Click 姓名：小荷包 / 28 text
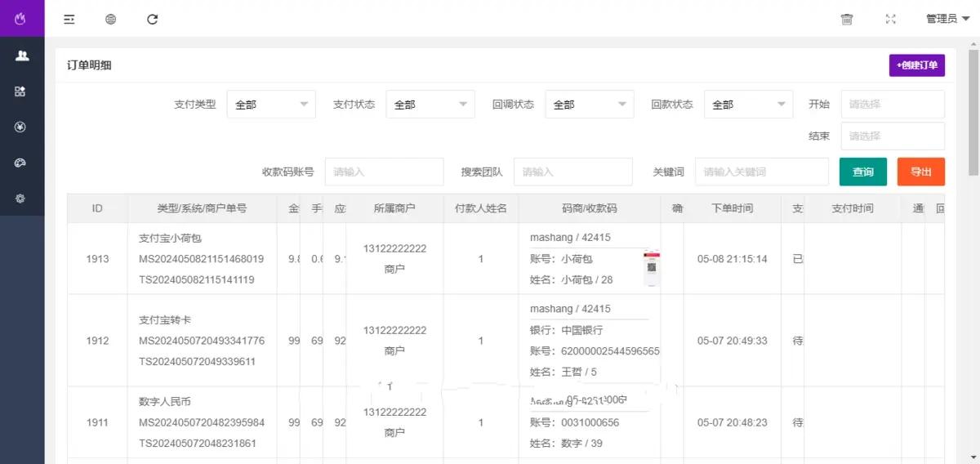The width and height of the screenshot is (980, 464). 572,279
